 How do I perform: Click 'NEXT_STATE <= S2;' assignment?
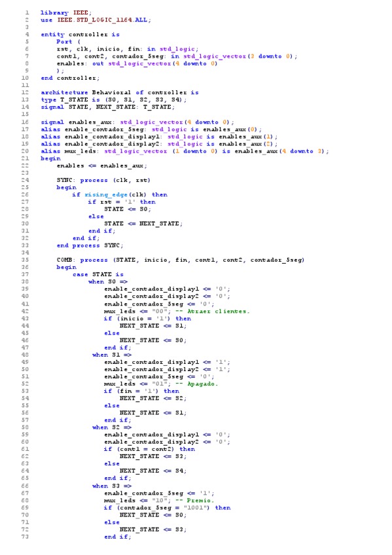click(153, 399)
